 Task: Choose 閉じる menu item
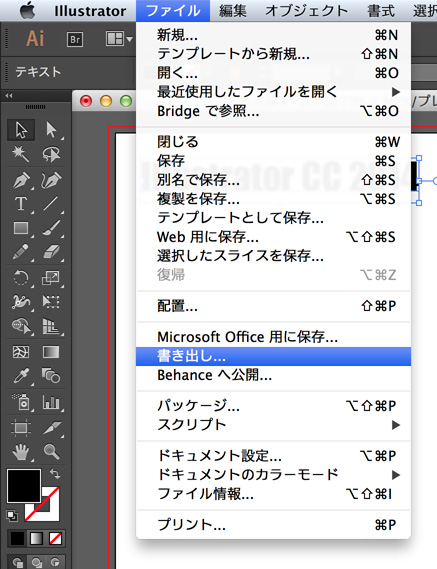click(x=273, y=142)
